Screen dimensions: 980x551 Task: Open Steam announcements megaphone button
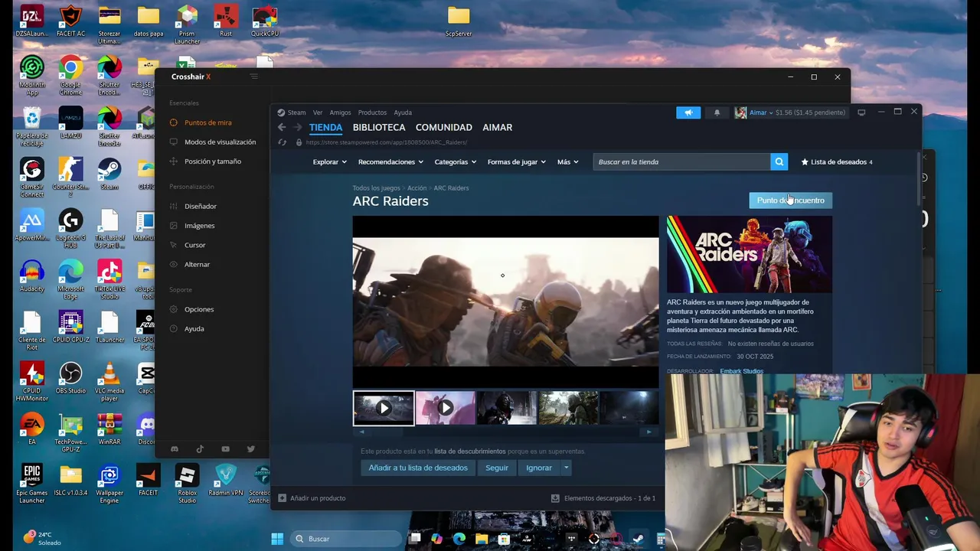[x=688, y=112]
